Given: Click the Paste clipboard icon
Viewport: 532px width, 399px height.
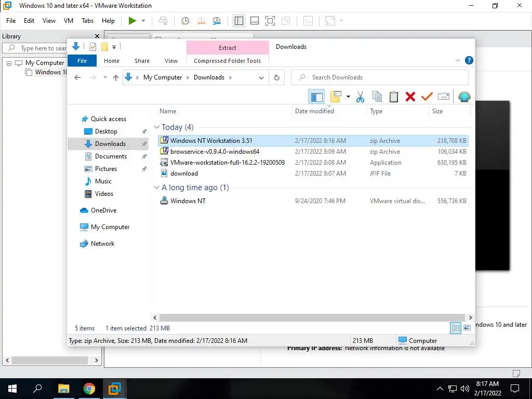Looking at the screenshot, I should click(394, 97).
